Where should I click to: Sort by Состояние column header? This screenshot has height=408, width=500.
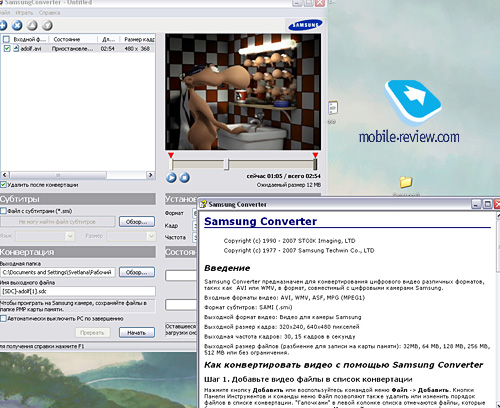pyautogui.click(x=73, y=39)
